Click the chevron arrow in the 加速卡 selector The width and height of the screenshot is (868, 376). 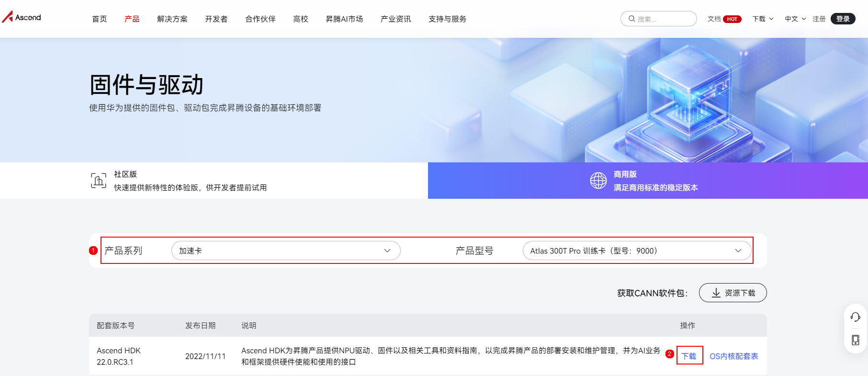[x=387, y=251]
